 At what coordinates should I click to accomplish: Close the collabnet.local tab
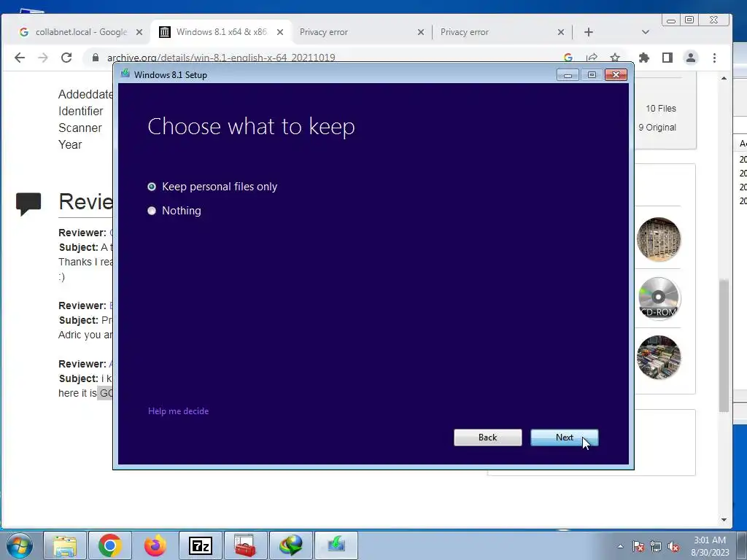point(139,32)
